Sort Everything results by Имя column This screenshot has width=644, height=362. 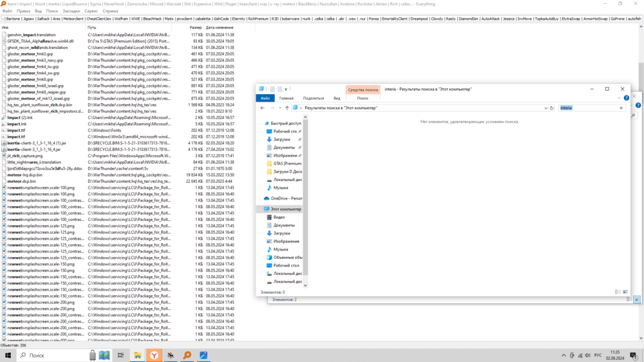pos(43,28)
